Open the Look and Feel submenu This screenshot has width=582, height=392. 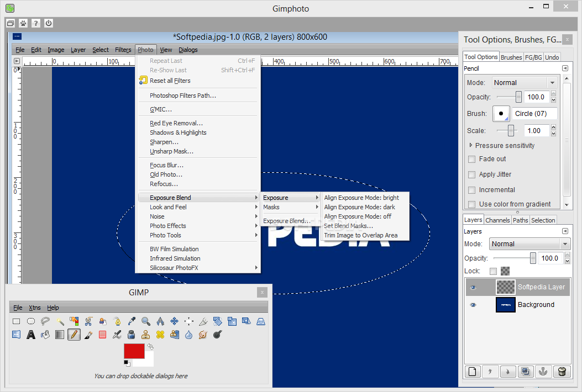tap(198, 207)
